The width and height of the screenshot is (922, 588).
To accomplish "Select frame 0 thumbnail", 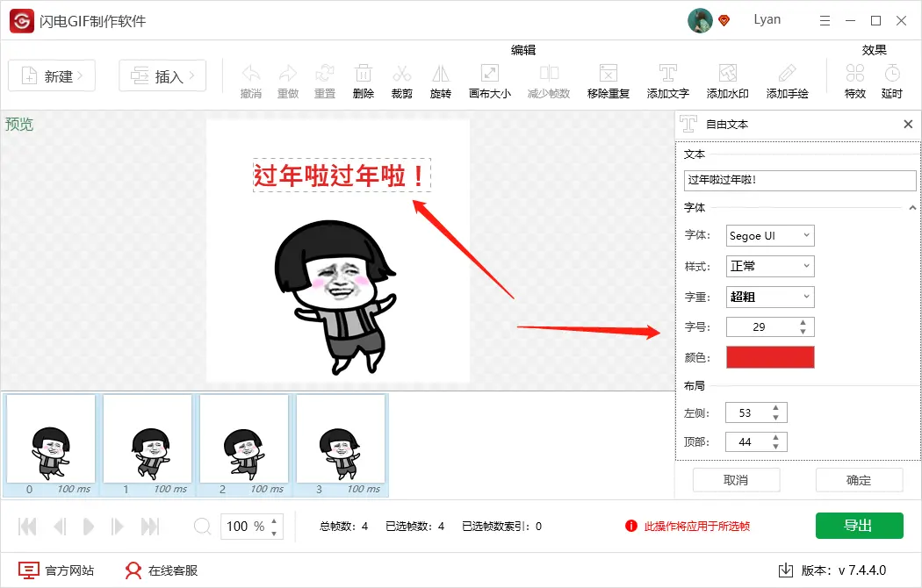I will (x=51, y=445).
